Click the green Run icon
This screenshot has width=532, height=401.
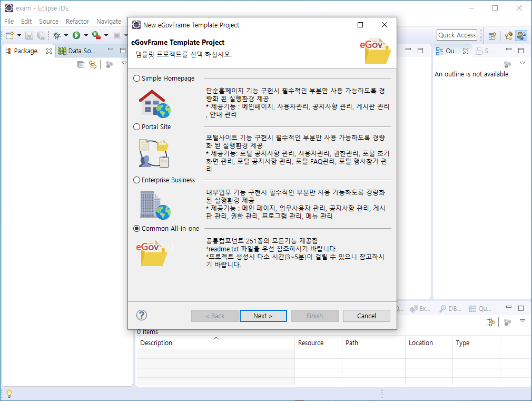pos(76,35)
